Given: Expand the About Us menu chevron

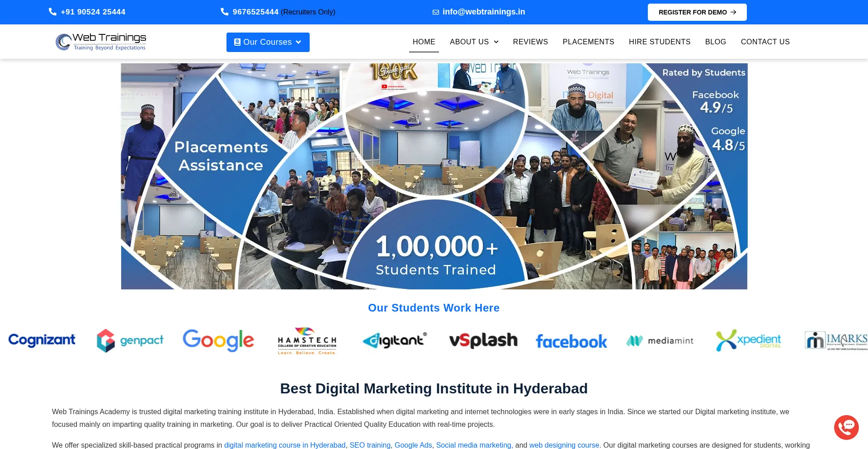Looking at the screenshot, I should coord(496,42).
